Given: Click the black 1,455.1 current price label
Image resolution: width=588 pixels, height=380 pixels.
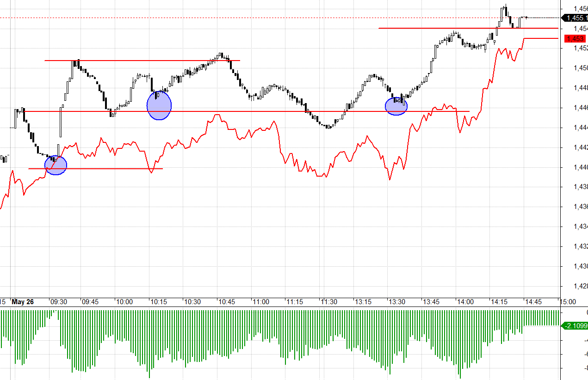Looking at the screenshot, I should point(576,18).
